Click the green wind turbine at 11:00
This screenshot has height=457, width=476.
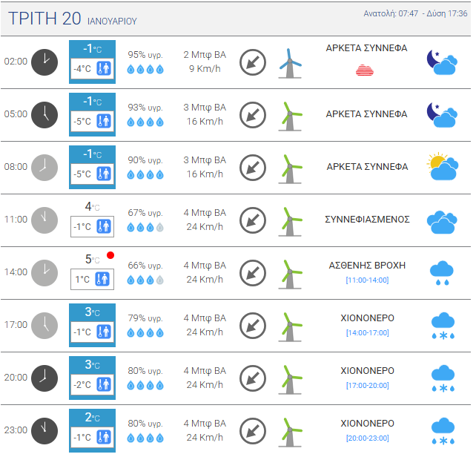tap(291, 220)
